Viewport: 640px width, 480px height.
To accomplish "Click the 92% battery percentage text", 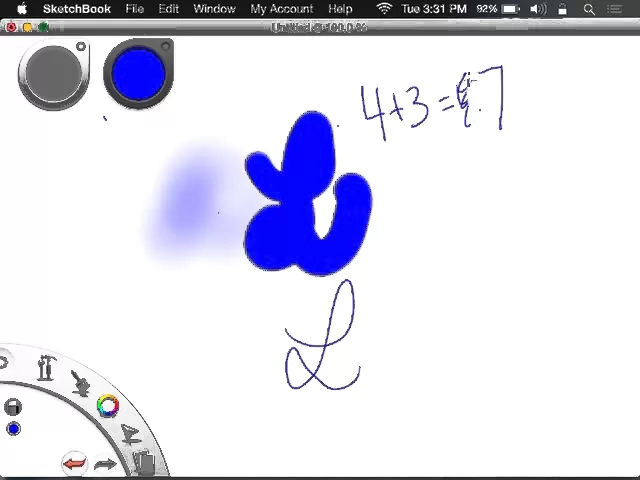I will coord(487,9).
